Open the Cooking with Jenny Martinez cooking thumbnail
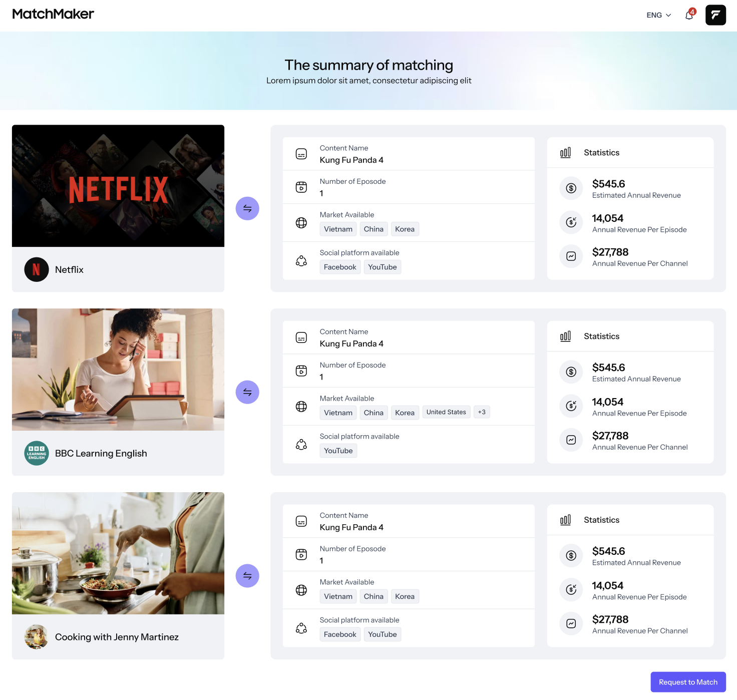 (118, 553)
